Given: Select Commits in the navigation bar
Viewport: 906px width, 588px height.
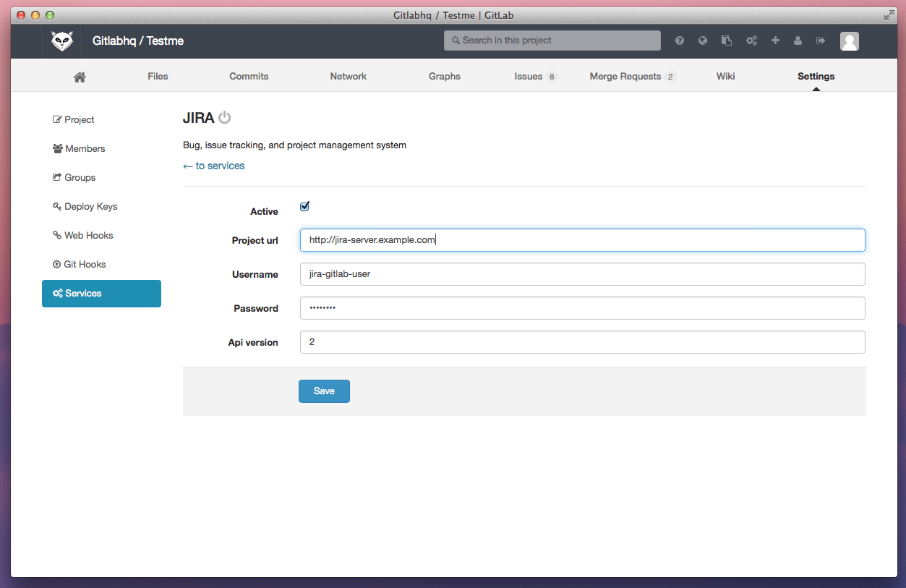Looking at the screenshot, I should tap(249, 76).
